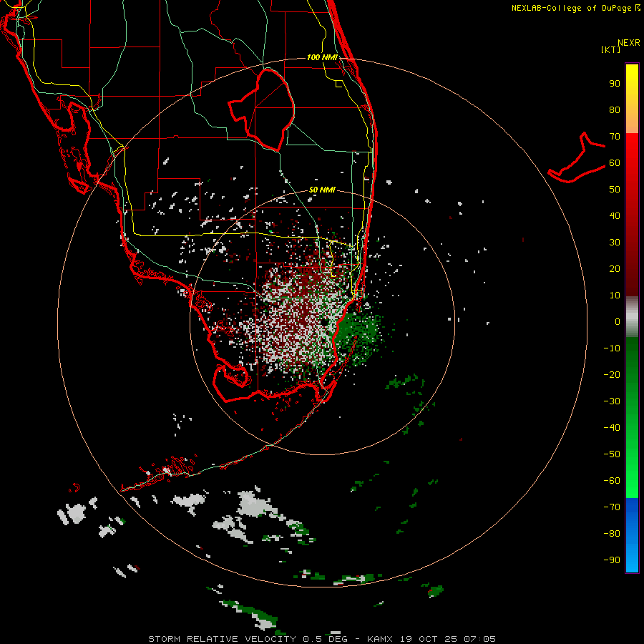Image resolution: width=644 pixels, height=644 pixels.
Task: Select the -50 value on velocity scale
Action: click(x=612, y=454)
